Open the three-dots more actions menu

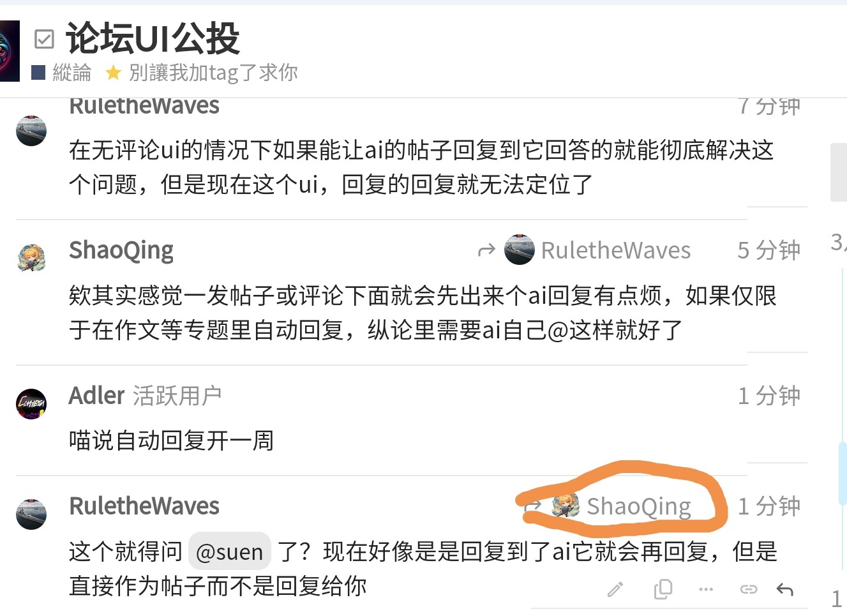pyautogui.click(x=706, y=589)
